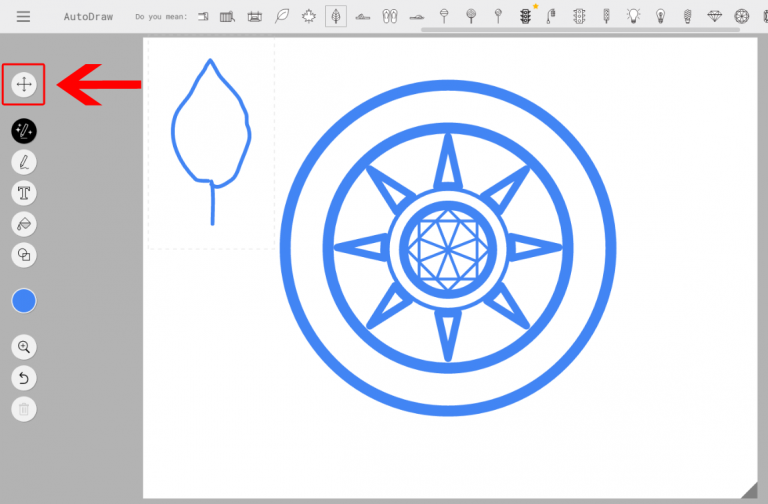The width and height of the screenshot is (768, 504).
Task: Choose the Type text tool
Action: (x=24, y=193)
